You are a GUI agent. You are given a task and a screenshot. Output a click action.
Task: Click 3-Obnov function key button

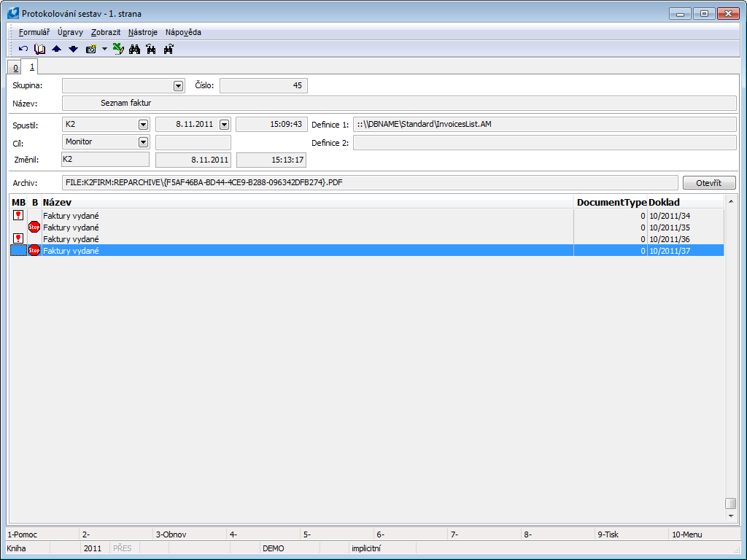(x=190, y=534)
